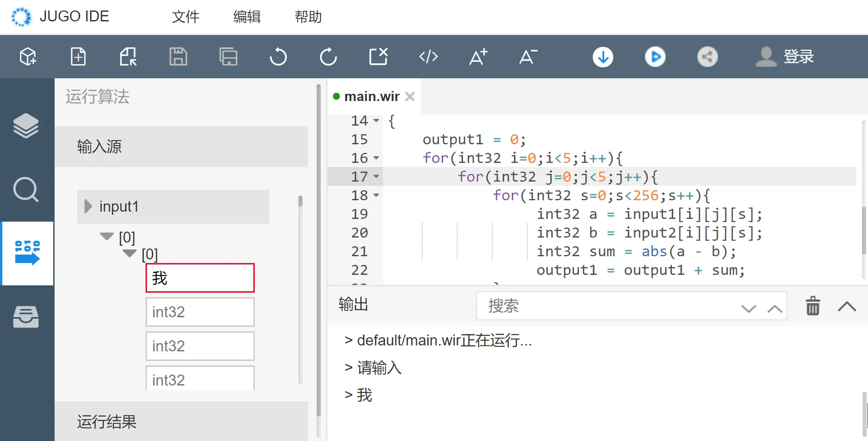Viewport: 868px width, 441px height.
Task: Click the second empty int32 input field
Action: pos(200,346)
